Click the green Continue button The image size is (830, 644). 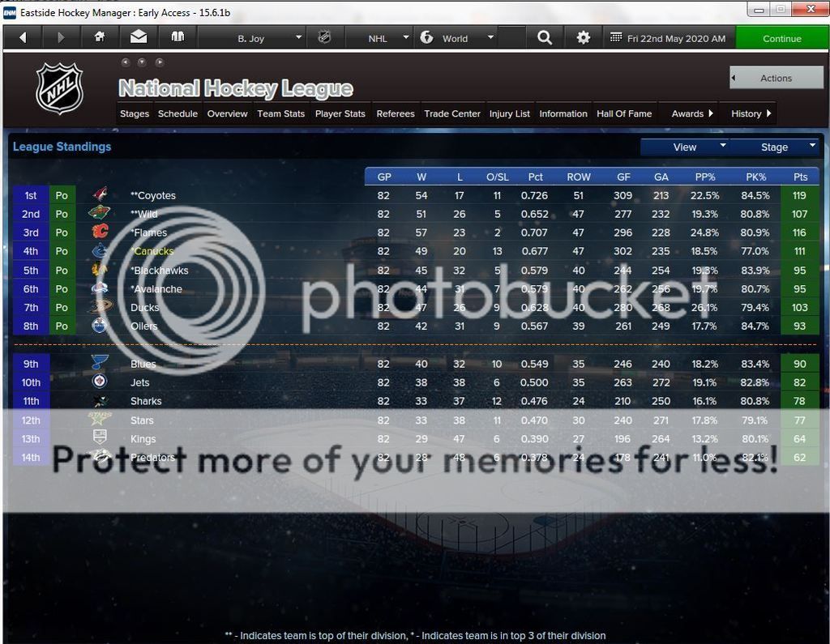(782, 38)
